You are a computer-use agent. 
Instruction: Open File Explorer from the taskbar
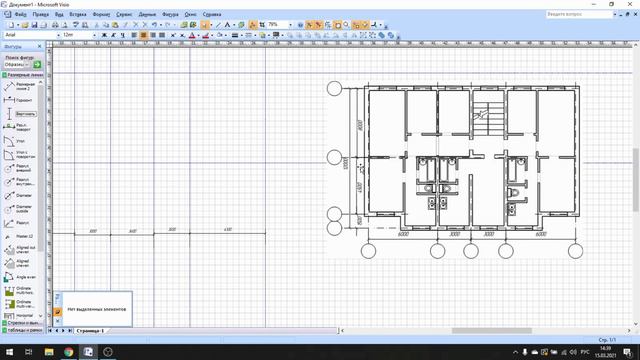(x=49, y=352)
